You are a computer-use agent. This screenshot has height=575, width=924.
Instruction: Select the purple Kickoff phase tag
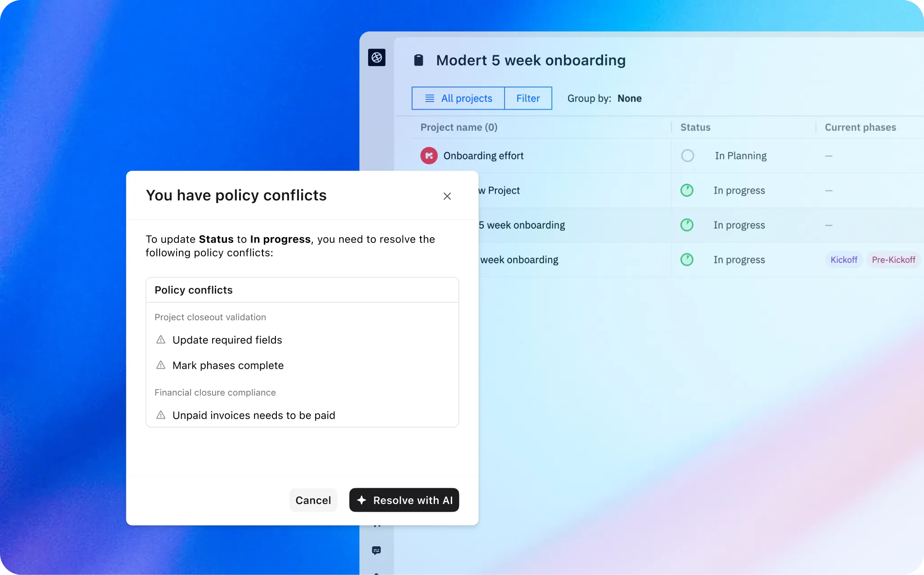coord(844,260)
